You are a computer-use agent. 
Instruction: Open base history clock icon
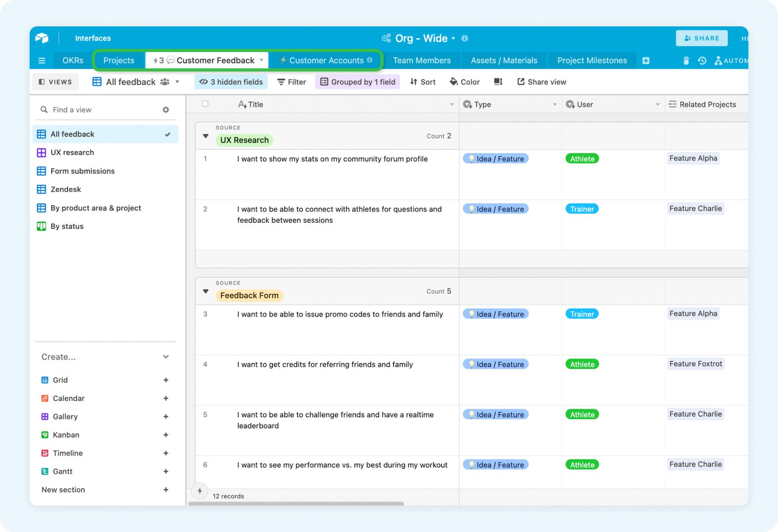coord(702,61)
